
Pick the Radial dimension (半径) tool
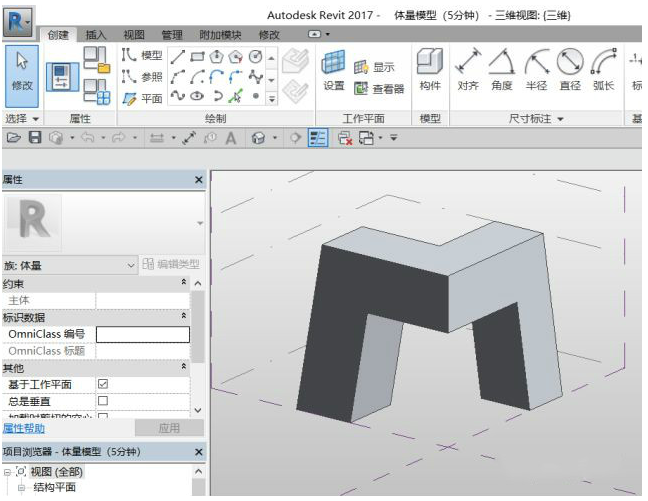click(x=536, y=69)
